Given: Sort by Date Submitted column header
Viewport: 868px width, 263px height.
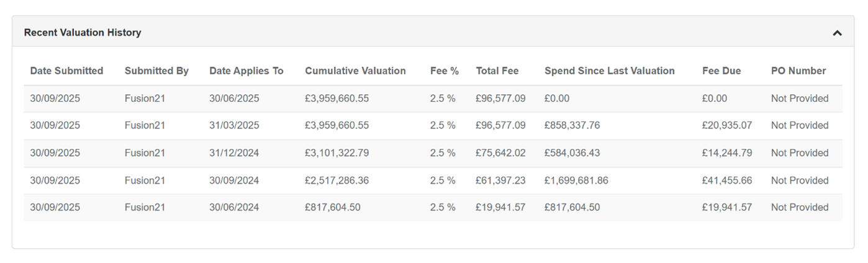Looking at the screenshot, I should tap(66, 71).
